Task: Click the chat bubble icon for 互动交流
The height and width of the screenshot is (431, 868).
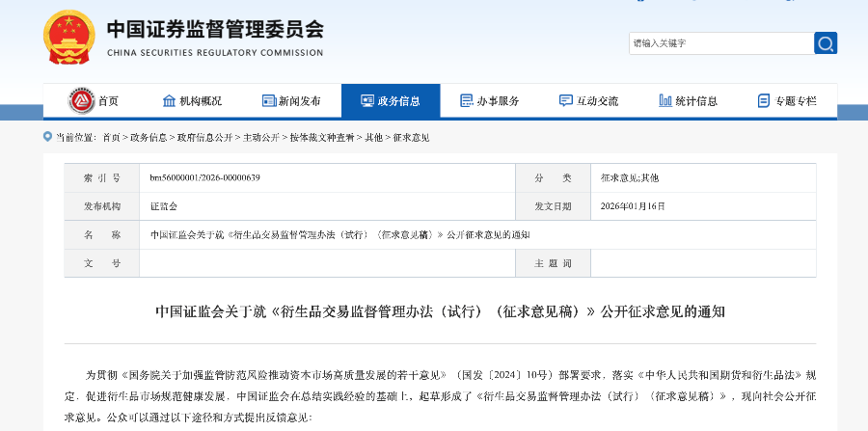Action: pyautogui.click(x=566, y=100)
